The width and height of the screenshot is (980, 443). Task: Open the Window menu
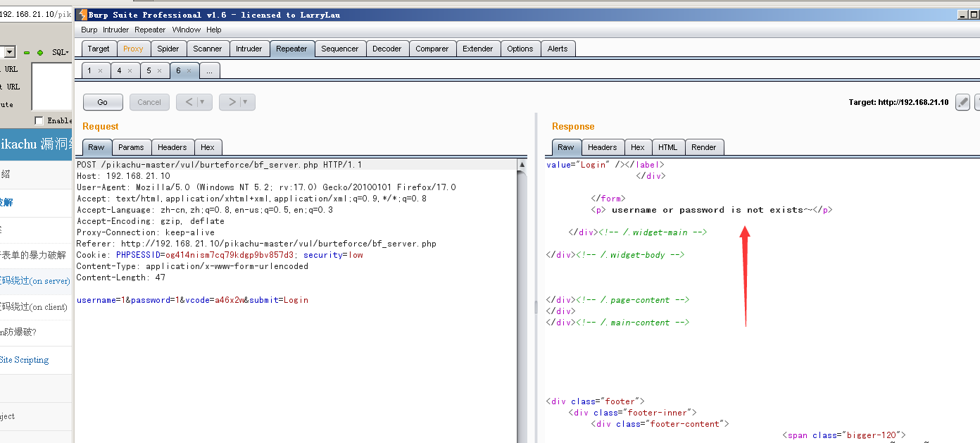[187, 30]
